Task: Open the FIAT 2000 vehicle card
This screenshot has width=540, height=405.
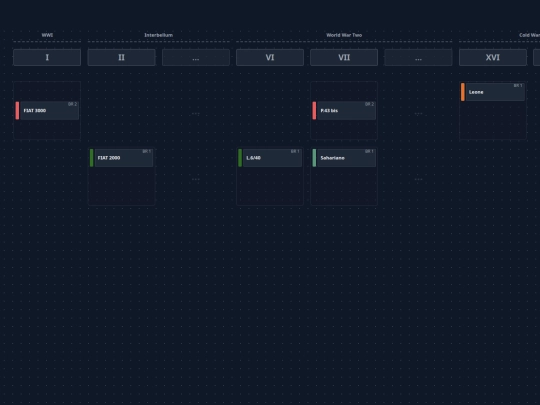Action: pos(121,158)
